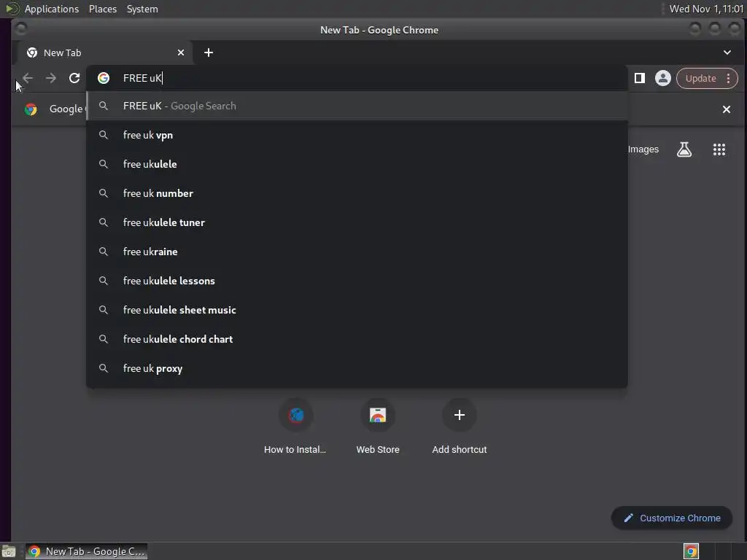This screenshot has width=747, height=560.
Task: Go forward with the forward arrow
Action: click(x=51, y=78)
